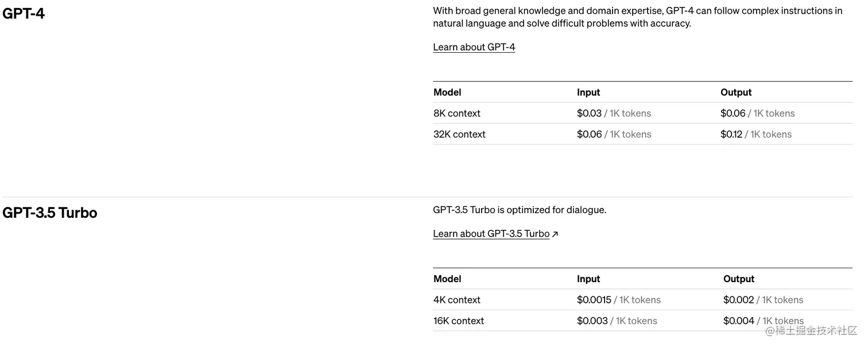
Task: Select the '16K context' model row
Action: [459, 321]
